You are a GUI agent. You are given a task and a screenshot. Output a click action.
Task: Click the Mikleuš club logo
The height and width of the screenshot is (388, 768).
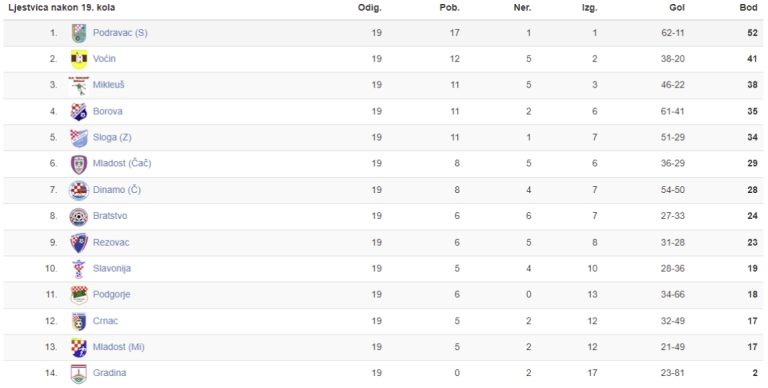coord(79,85)
